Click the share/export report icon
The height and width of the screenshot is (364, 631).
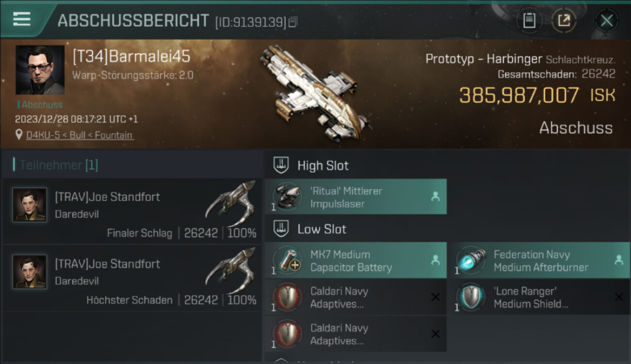(x=564, y=21)
